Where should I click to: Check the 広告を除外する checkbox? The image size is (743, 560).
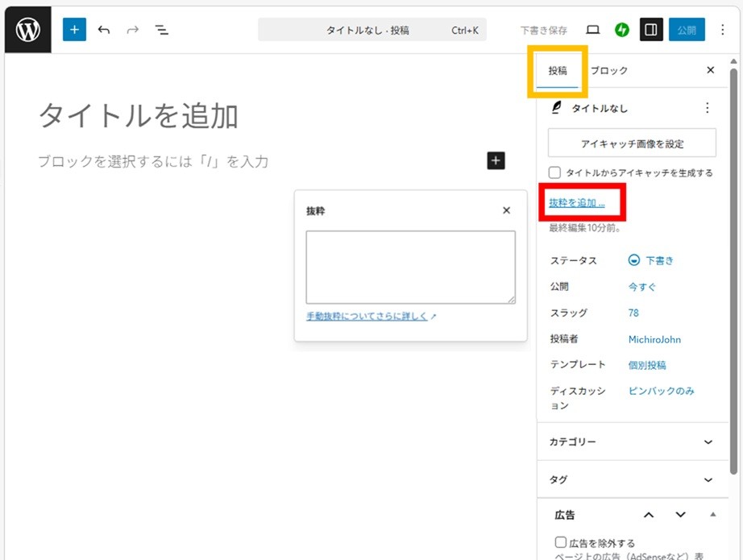561,542
